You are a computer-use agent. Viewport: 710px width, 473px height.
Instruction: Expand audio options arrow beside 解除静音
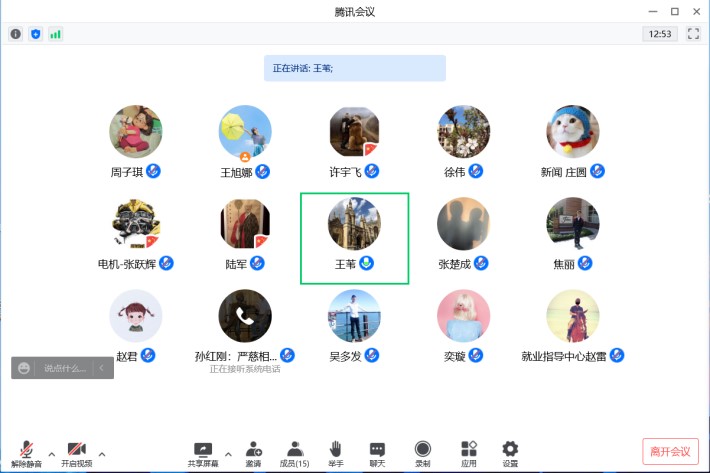pos(50,451)
